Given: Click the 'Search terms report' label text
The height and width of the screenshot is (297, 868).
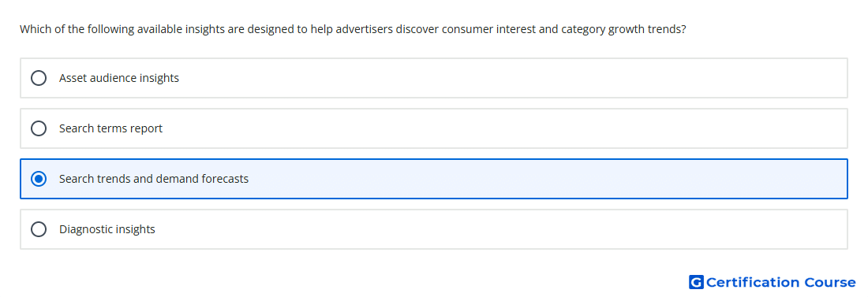Looking at the screenshot, I should coord(110,128).
